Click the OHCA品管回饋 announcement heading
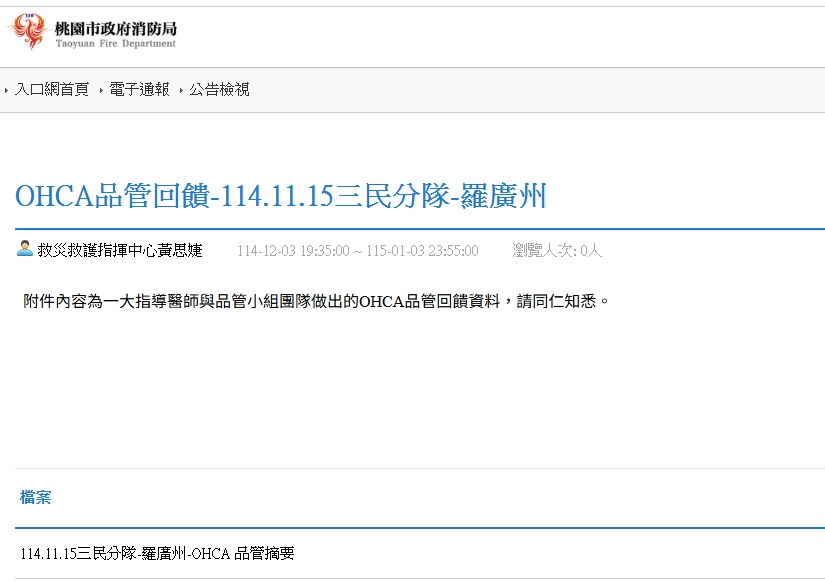This screenshot has height=582, width=825. [281, 196]
